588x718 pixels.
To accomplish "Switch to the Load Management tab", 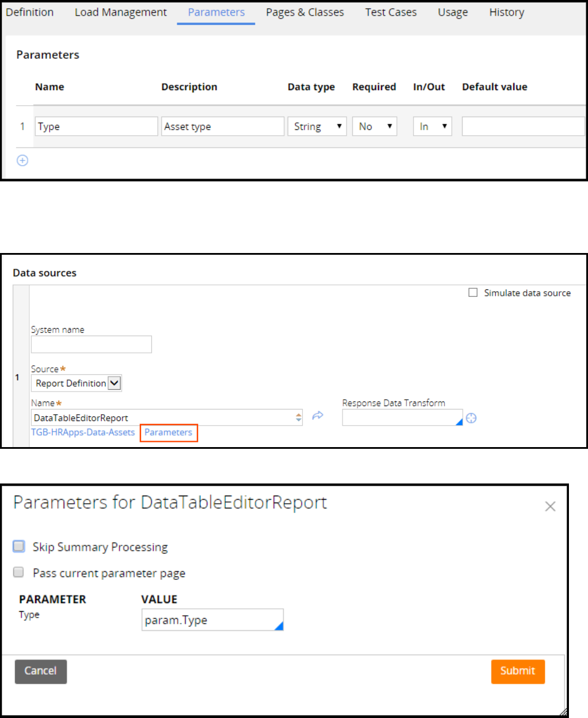I will tap(121, 12).
